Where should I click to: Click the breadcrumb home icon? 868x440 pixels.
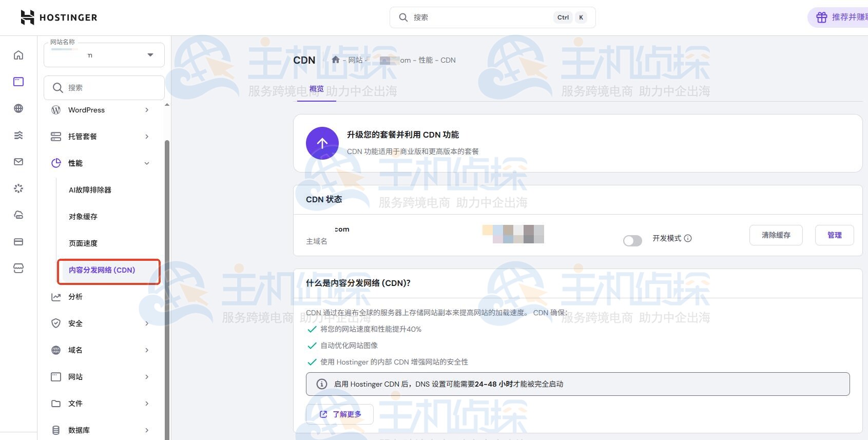tap(336, 60)
